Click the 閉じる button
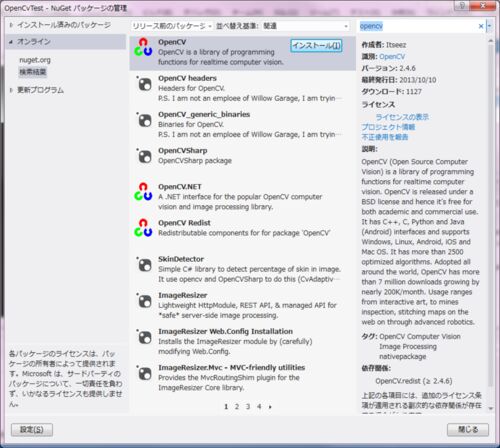This screenshot has width=500, height=448. [468, 430]
